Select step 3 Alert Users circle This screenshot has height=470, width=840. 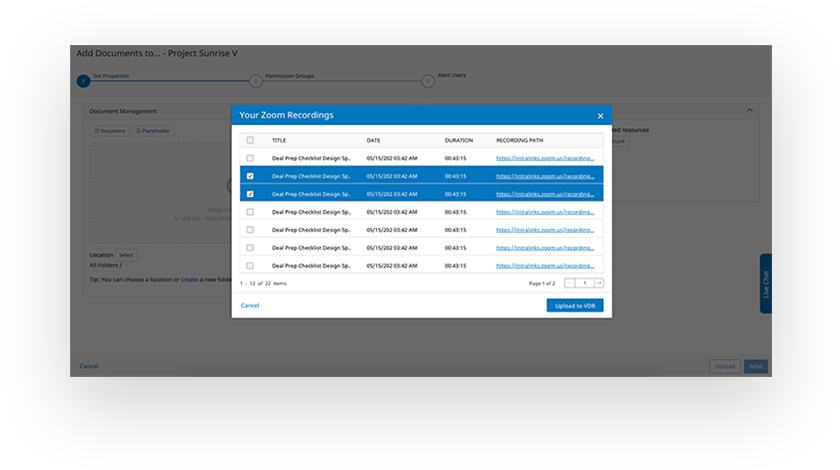coord(428,81)
